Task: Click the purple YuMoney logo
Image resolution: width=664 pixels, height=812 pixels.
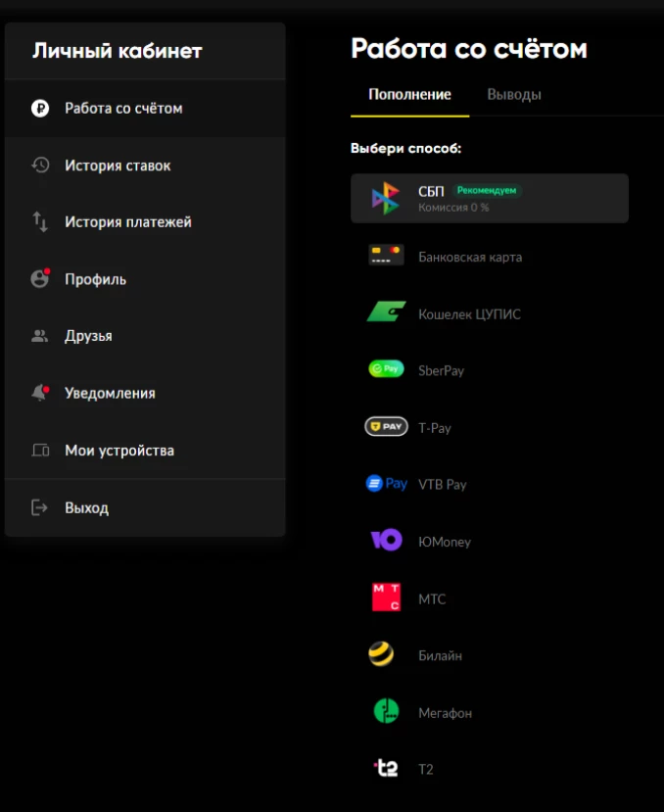Action: coord(386,541)
